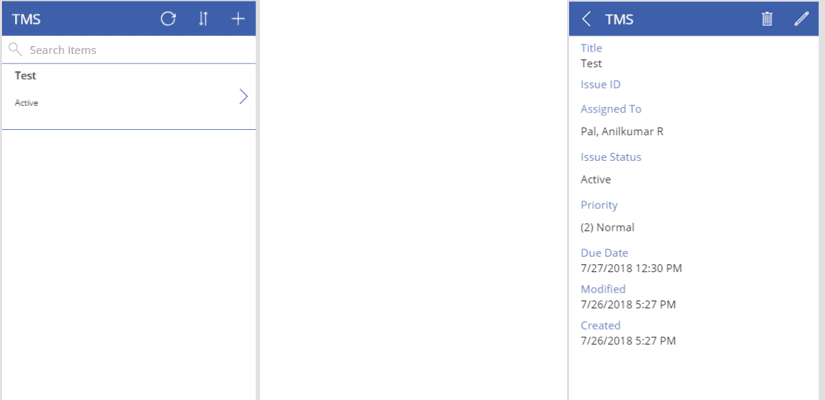The width and height of the screenshot is (825, 400).
Task: Add a new item with plus icon
Action: click(238, 19)
